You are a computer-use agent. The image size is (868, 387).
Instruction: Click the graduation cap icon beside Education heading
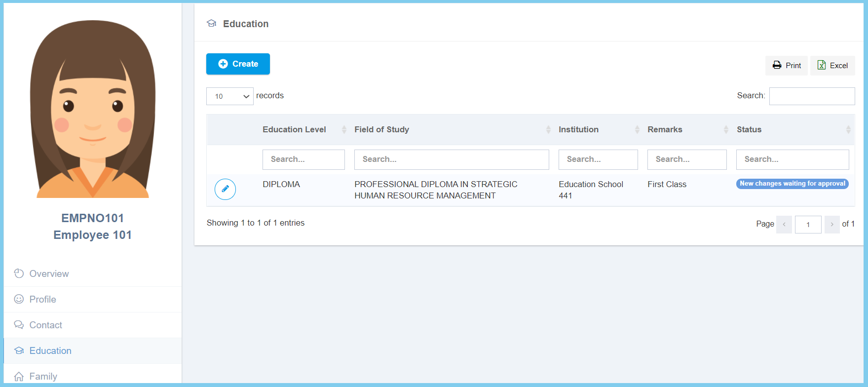point(212,24)
